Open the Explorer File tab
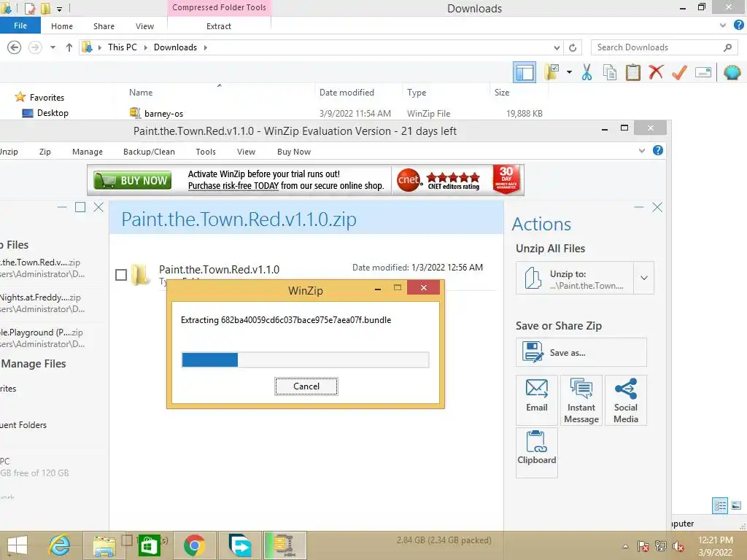Viewport: 747px width, 560px height. [20, 26]
